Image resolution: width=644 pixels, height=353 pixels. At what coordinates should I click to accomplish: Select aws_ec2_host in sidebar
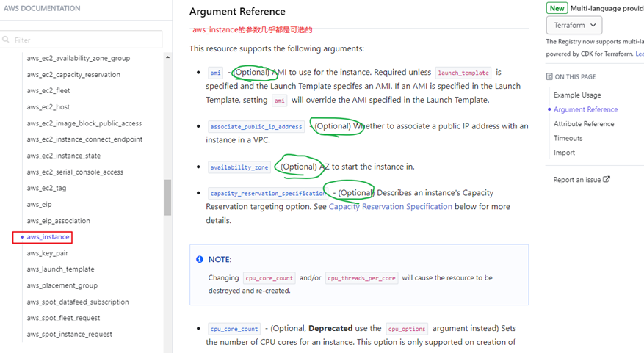48,107
